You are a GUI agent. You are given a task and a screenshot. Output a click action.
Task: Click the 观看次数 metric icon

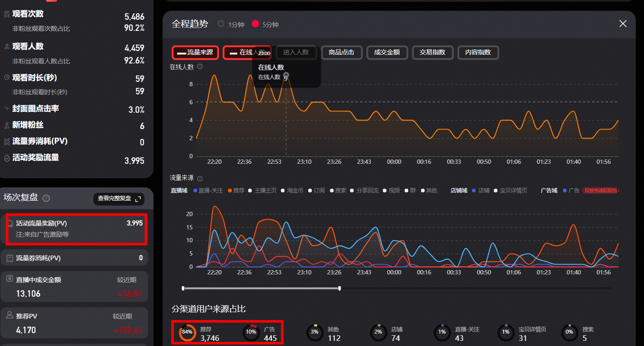tap(7, 14)
